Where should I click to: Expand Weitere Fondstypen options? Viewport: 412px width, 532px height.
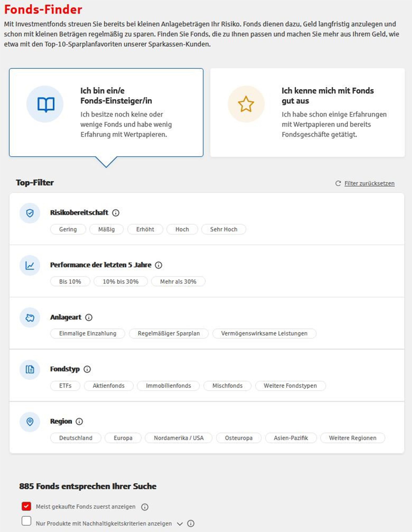[290, 386]
